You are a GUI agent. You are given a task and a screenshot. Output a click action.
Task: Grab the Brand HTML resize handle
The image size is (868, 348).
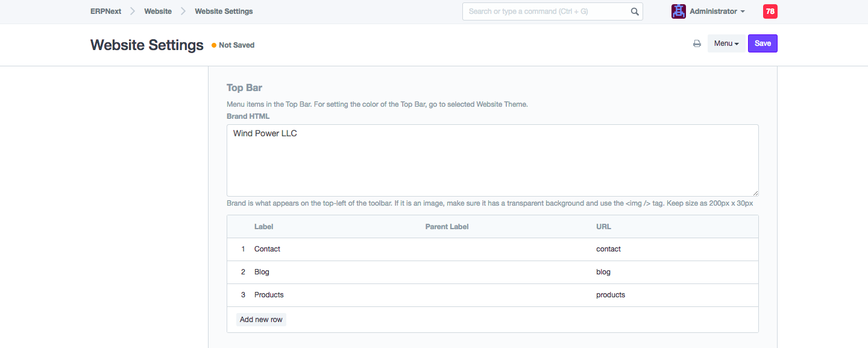point(755,192)
